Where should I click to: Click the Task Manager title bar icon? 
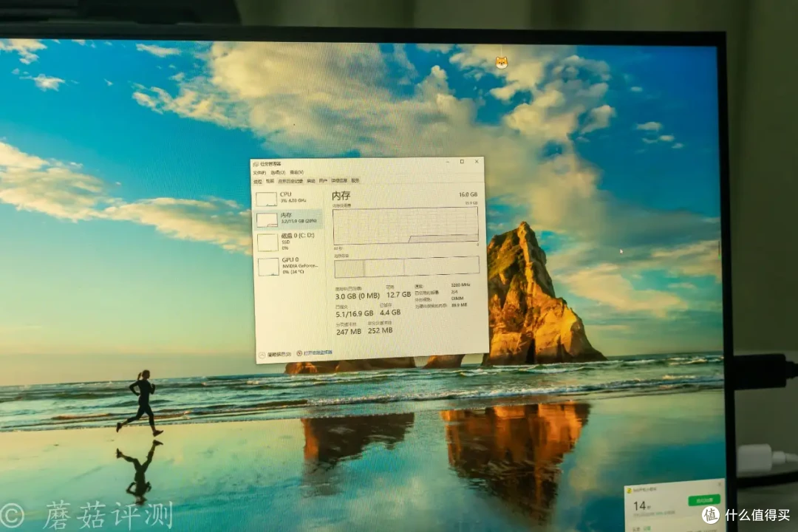[x=256, y=165]
